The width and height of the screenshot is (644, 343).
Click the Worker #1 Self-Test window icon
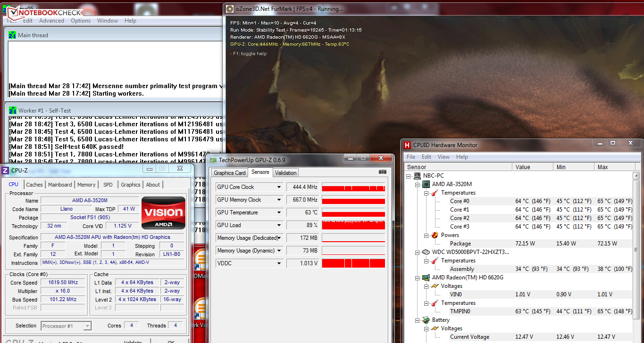[x=12, y=110]
